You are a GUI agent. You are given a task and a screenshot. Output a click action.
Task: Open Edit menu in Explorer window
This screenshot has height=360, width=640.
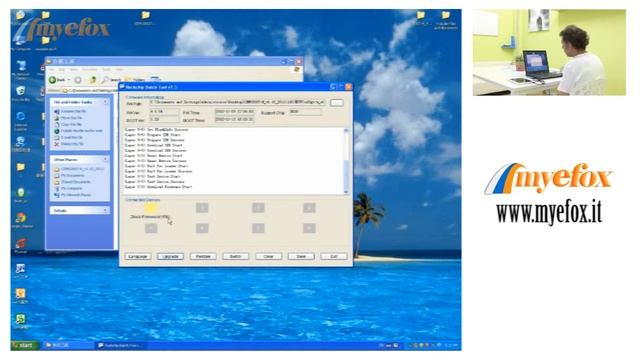(62, 70)
